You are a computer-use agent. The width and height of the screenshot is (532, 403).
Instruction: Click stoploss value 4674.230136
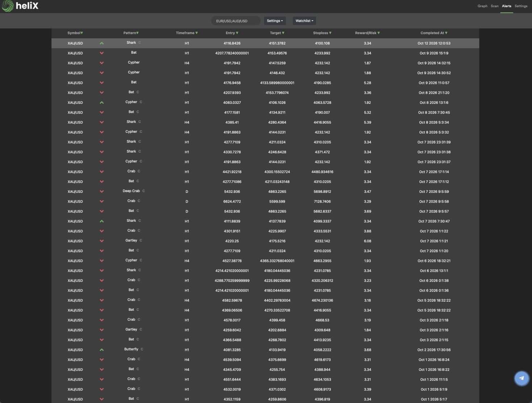pyautogui.click(x=322, y=300)
